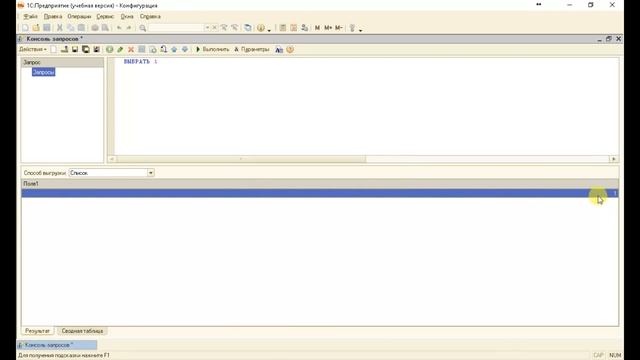Image resolution: width=640 pixels, height=360 pixels.
Task: Open the search field dropdown arrow
Action: point(207,28)
